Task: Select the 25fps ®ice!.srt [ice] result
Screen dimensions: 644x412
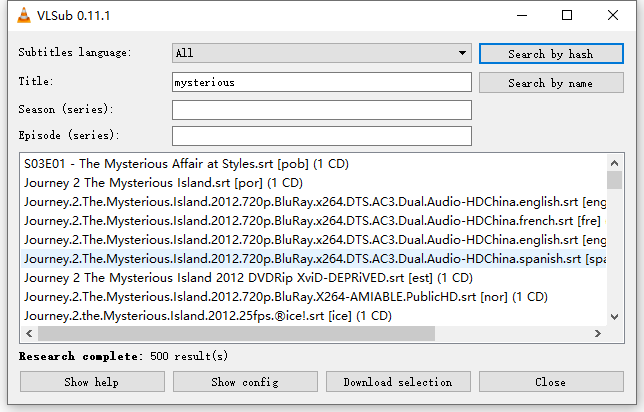Action: (314, 315)
